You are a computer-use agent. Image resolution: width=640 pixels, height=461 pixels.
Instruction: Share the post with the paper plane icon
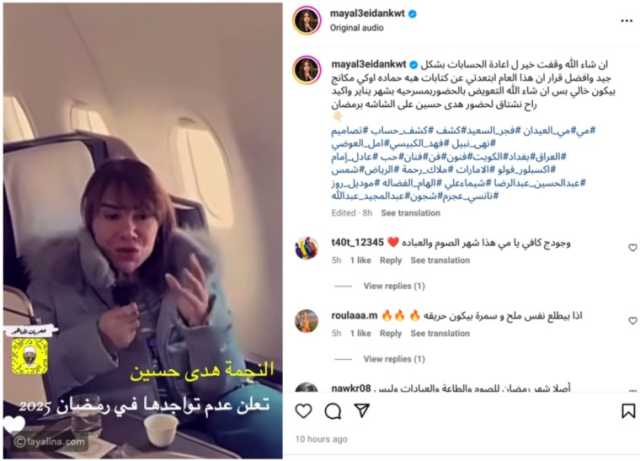pos(362,410)
